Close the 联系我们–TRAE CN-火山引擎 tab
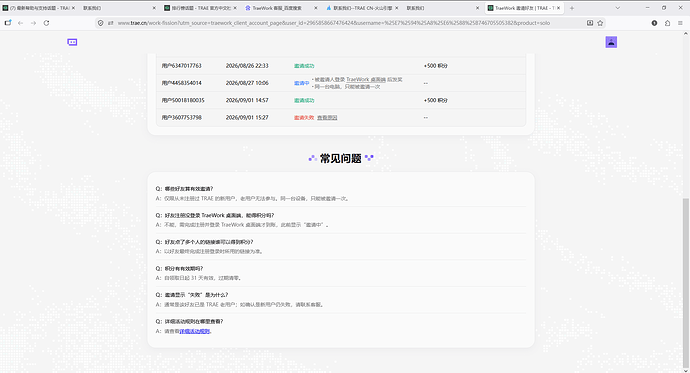The height and width of the screenshot is (373, 690). 396,8
